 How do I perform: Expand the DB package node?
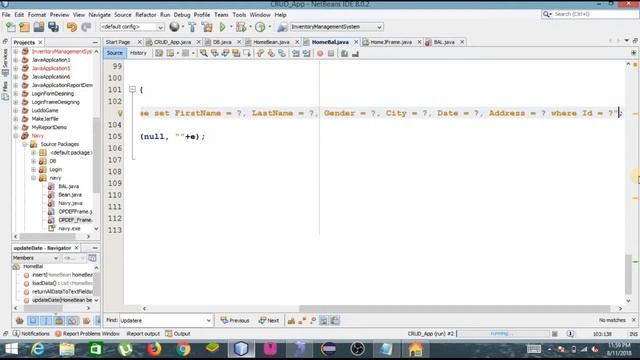click(33, 161)
